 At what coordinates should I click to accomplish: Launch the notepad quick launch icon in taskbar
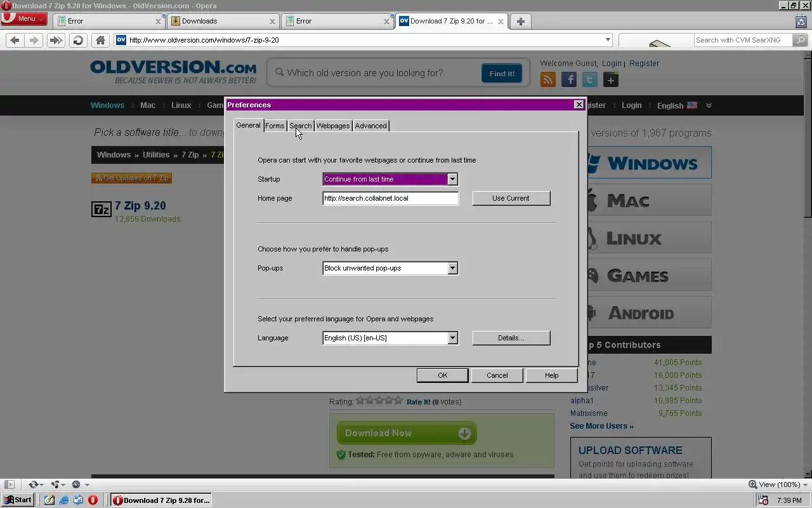(x=49, y=500)
